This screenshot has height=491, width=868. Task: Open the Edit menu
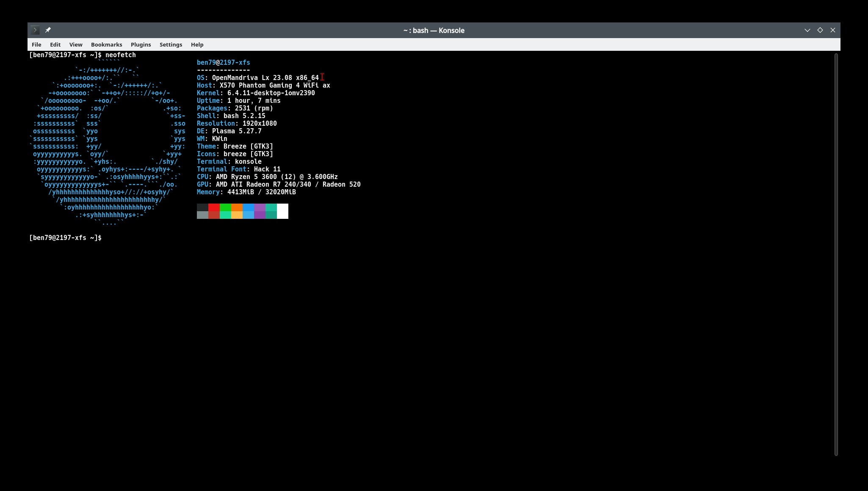pos(55,44)
